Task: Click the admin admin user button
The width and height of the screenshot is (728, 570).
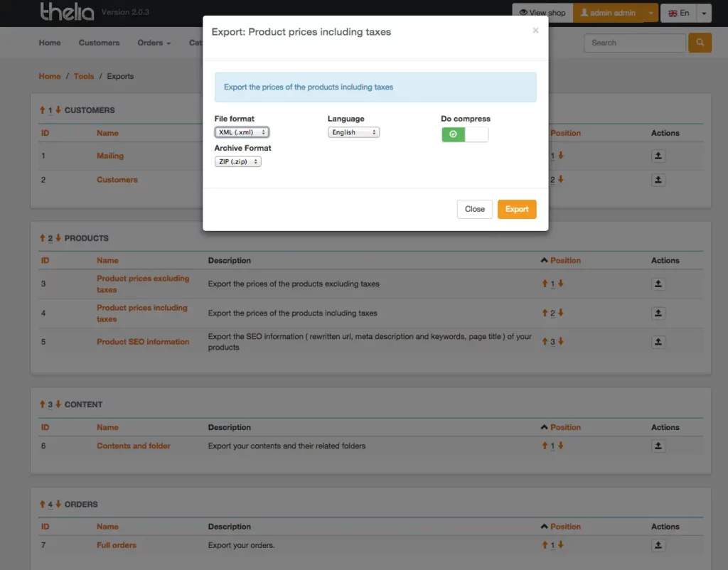Action: click(x=608, y=13)
